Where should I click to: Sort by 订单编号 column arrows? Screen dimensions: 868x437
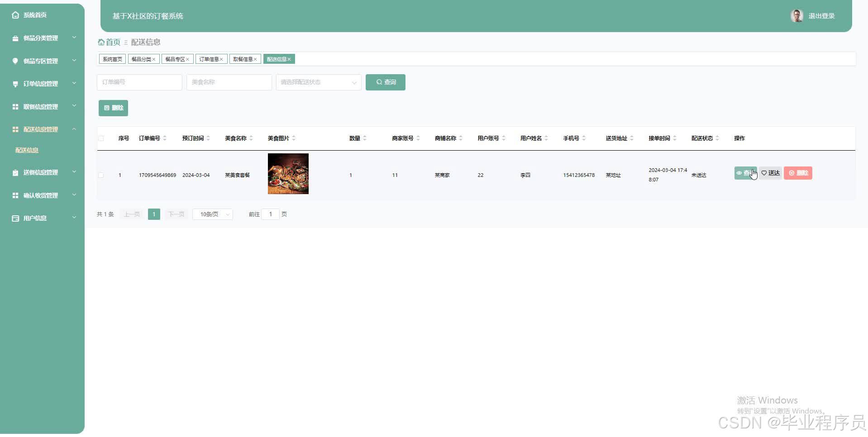pos(165,138)
